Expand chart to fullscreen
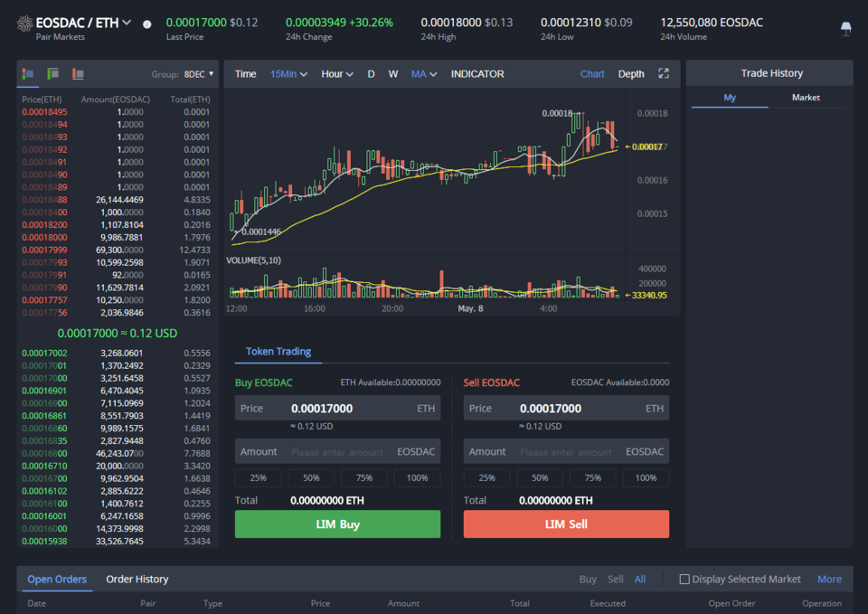 (663, 73)
